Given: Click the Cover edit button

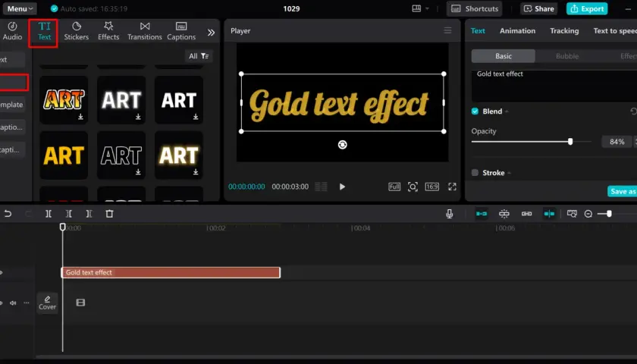Looking at the screenshot, I should tap(47, 303).
